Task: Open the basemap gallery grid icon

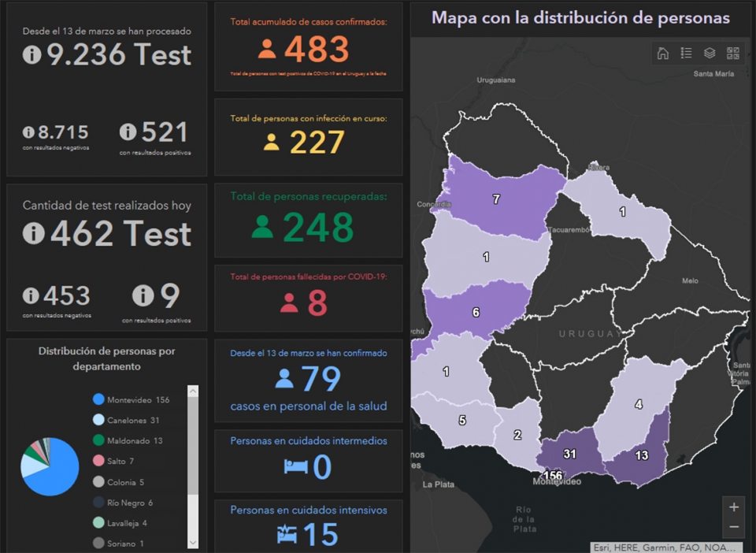Action: (733, 53)
